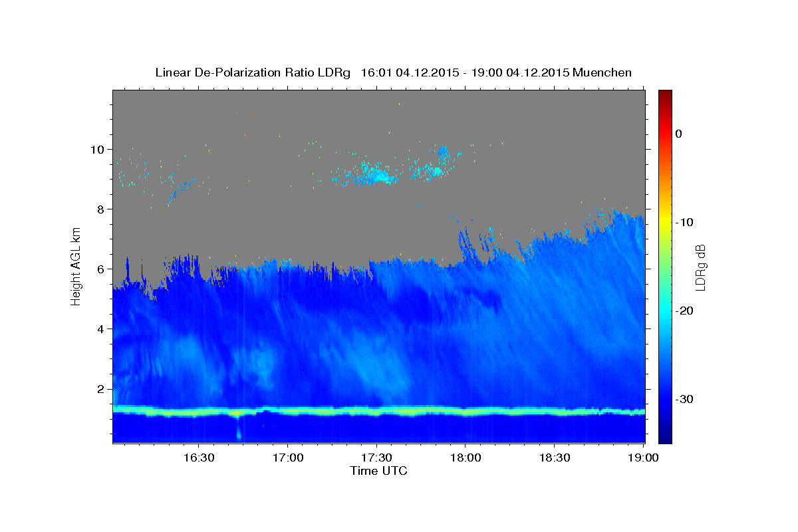
Task: Click the 17:30 time tick label
Action: pos(376,458)
